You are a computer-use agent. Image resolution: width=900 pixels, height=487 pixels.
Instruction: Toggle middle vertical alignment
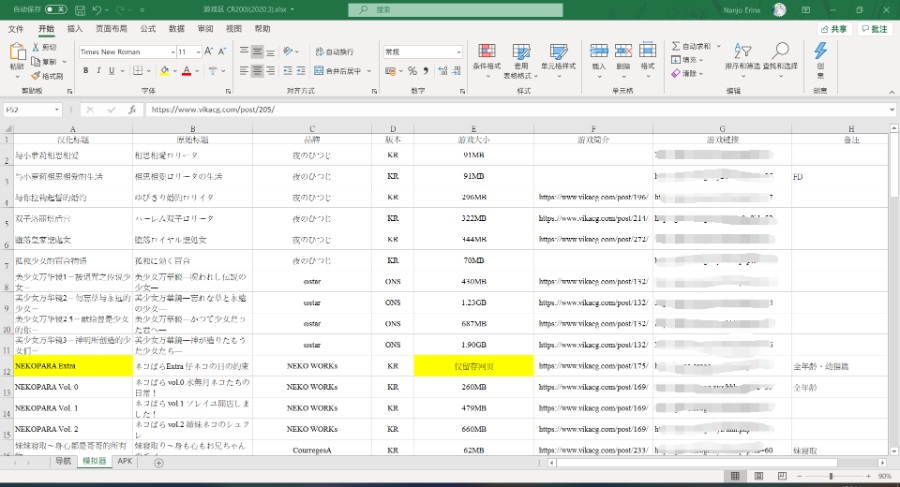257,52
